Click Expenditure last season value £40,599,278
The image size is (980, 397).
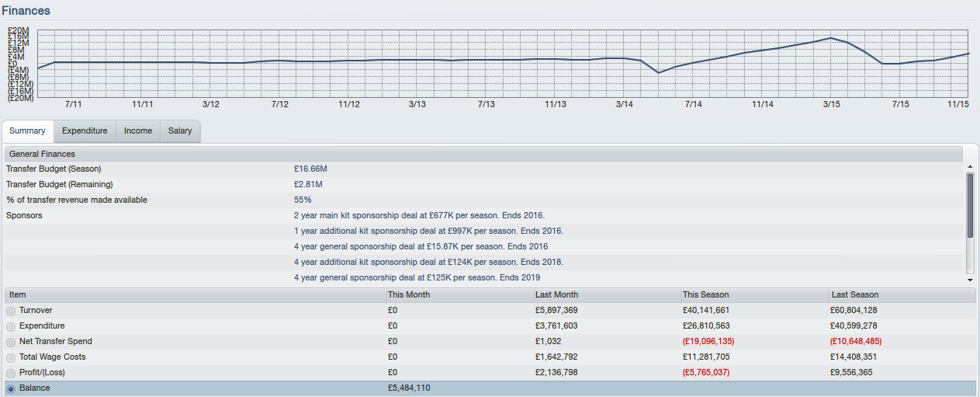[x=855, y=326]
